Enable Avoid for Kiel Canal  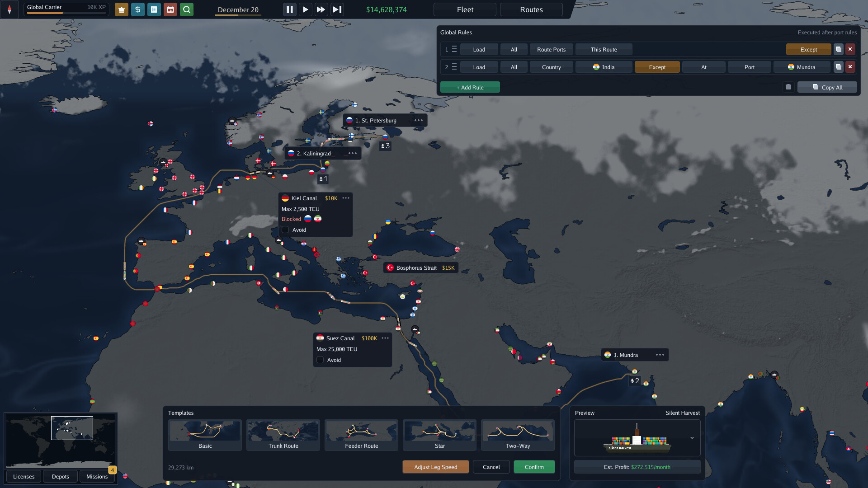coord(285,230)
